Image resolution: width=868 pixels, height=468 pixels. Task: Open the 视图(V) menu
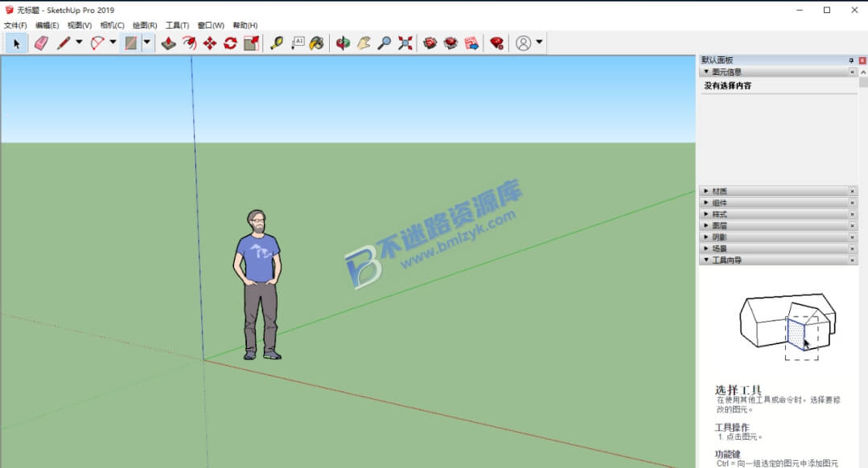(x=79, y=26)
